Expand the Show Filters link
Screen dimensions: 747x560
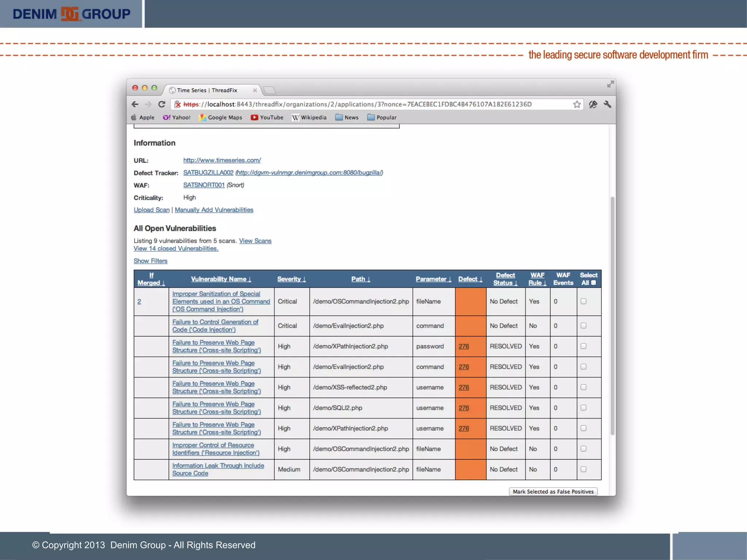tap(150, 261)
